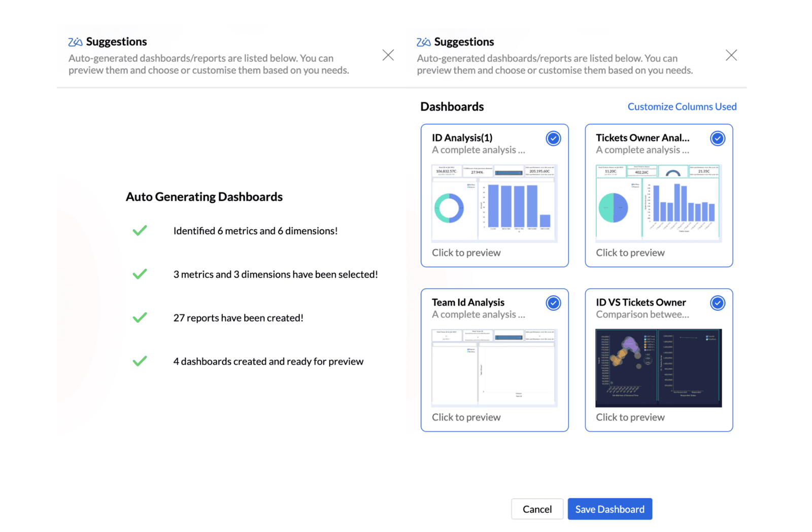Preview the Tickets Owner Analysis thumbnail

click(x=659, y=203)
